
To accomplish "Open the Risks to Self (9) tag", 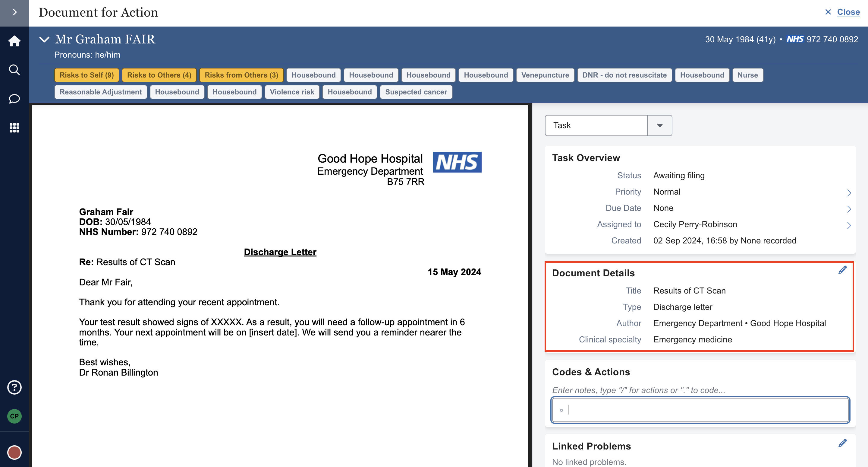I will point(86,75).
